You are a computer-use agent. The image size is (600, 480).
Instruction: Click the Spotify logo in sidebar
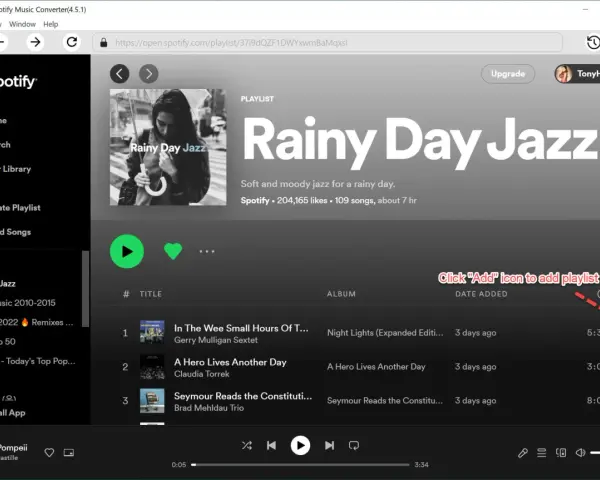pos(18,81)
